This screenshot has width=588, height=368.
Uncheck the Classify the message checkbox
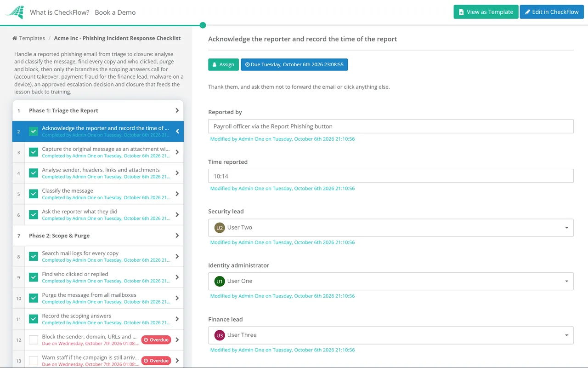pos(34,194)
